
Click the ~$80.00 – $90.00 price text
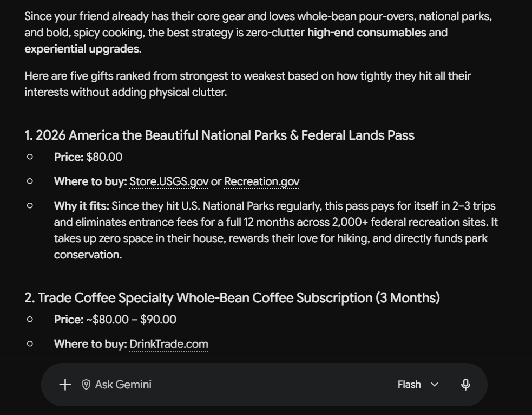(132, 320)
